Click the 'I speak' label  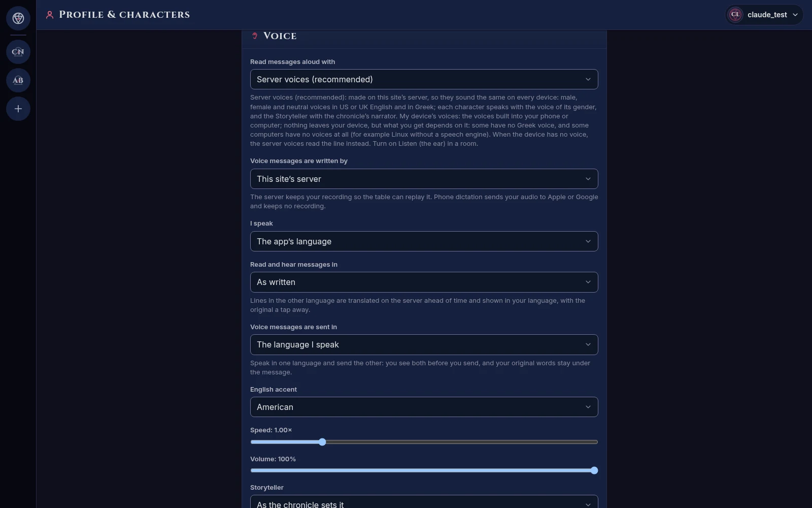pos(261,224)
